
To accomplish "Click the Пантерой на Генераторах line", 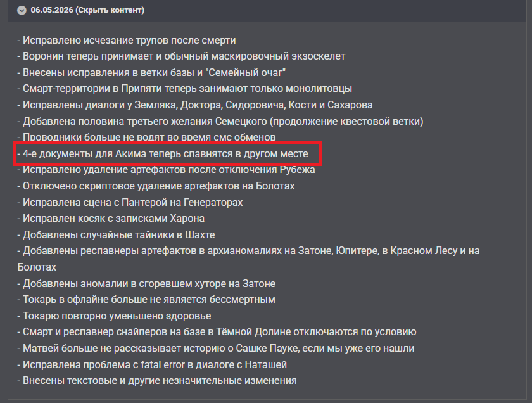I will tap(130, 202).
